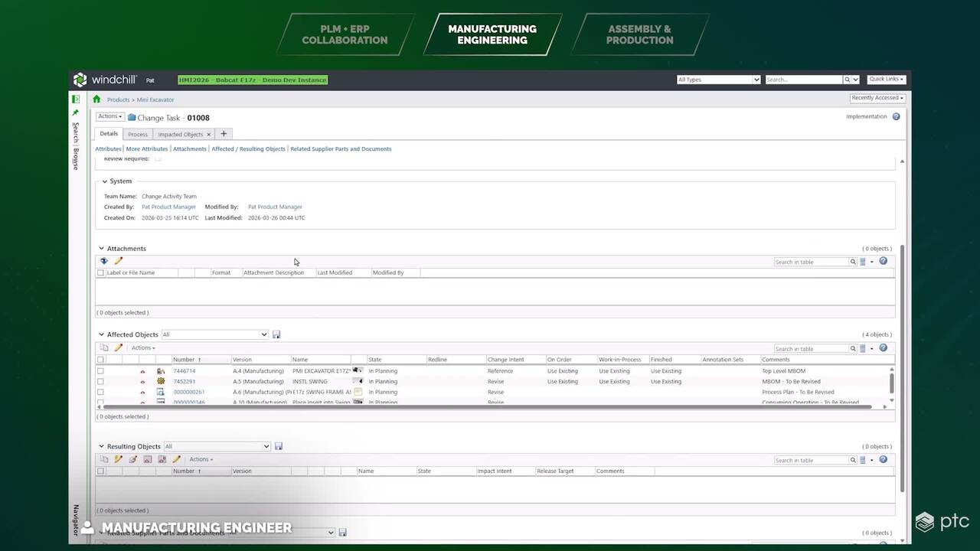
Task: Click the download icon in Attachments toolbar
Action: point(104,261)
